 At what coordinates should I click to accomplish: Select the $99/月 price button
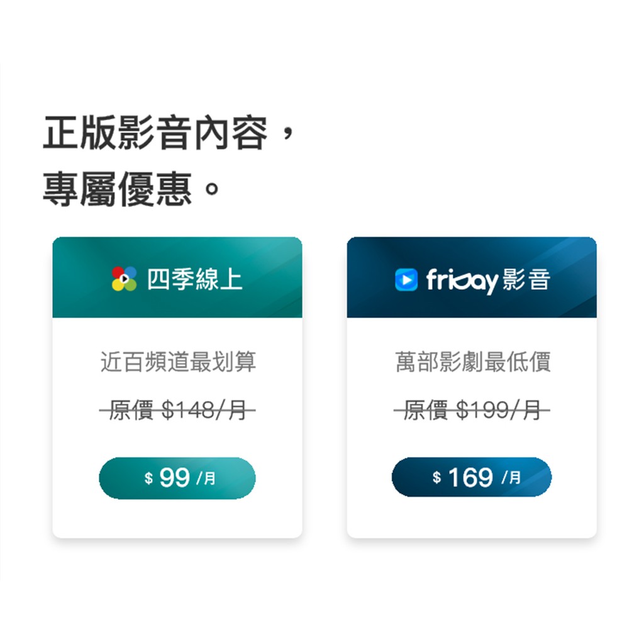pyautogui.click(x=177, y=478)
